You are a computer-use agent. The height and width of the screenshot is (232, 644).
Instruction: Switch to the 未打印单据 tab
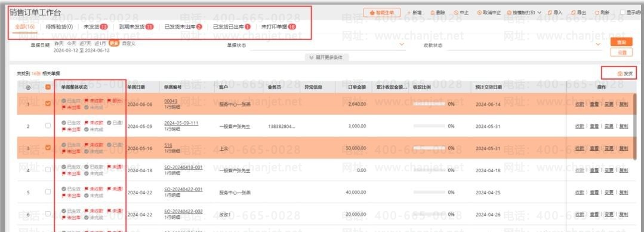pyautogui.click(x=279, y=27)
